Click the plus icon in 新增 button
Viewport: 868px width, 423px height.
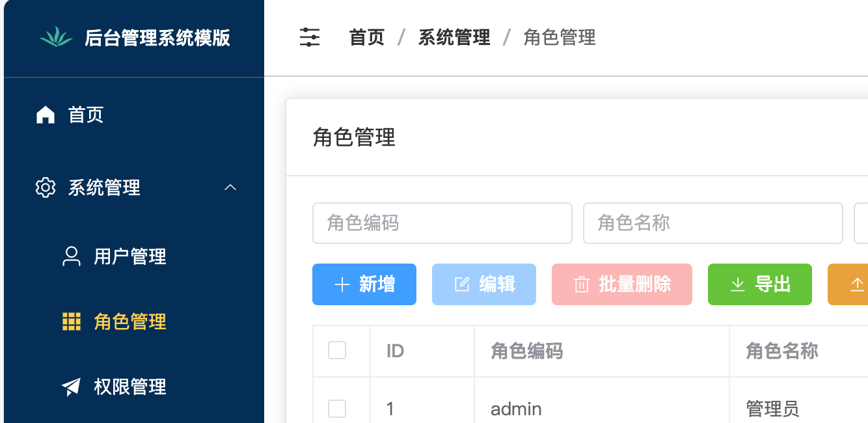point(342,284)
